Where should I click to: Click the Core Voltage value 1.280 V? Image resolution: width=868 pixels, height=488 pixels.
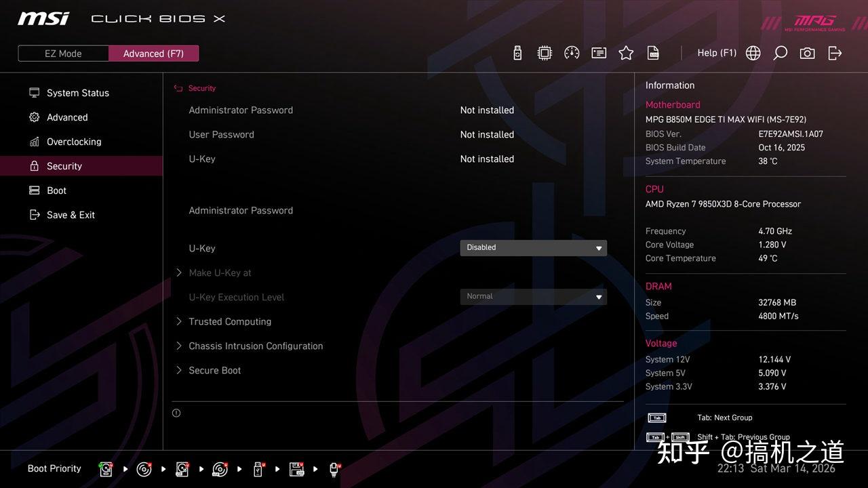tap(772, 245)
